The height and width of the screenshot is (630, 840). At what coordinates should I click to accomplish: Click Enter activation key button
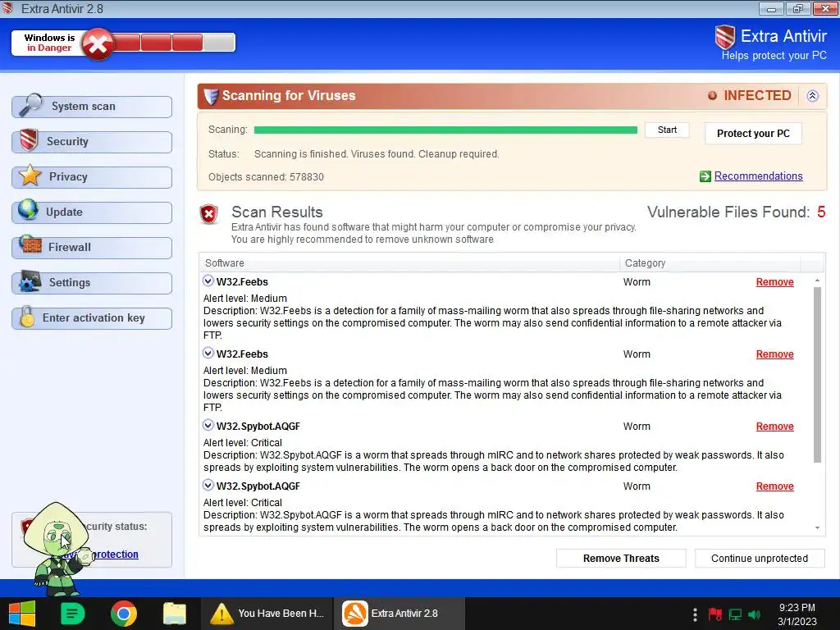pos(92,318)
